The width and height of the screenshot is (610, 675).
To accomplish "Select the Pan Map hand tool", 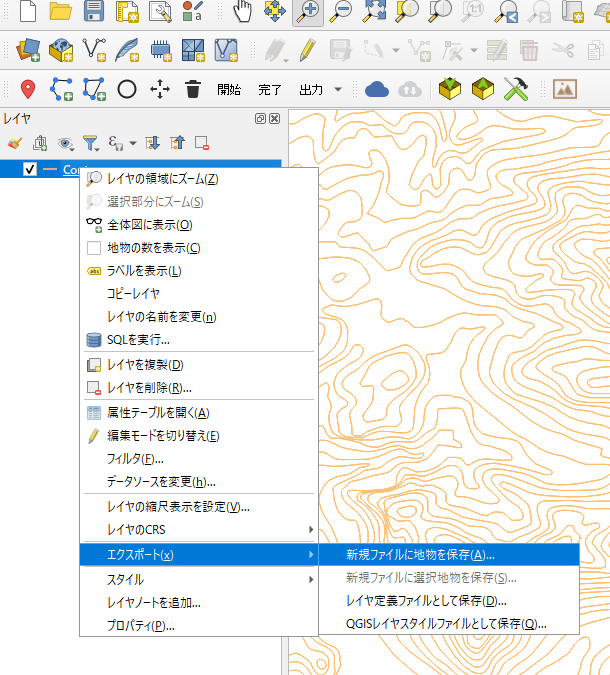I will pos(242,12).
